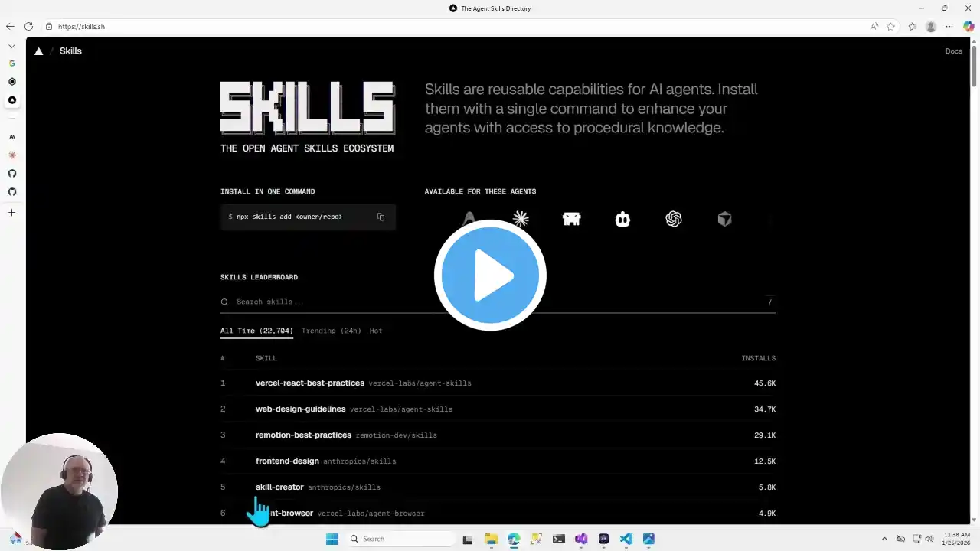Switch to the Google tab in the sidebar

[12, 64]
